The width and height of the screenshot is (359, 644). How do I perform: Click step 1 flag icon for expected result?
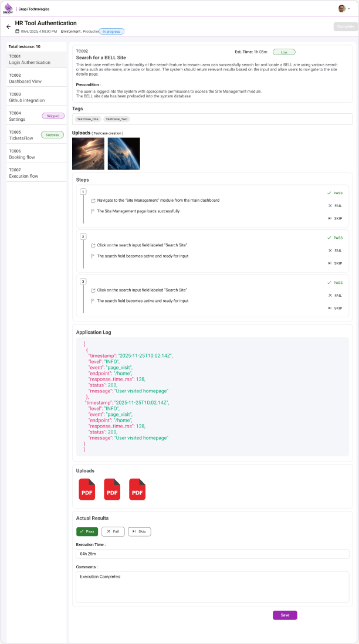[93, 211]
